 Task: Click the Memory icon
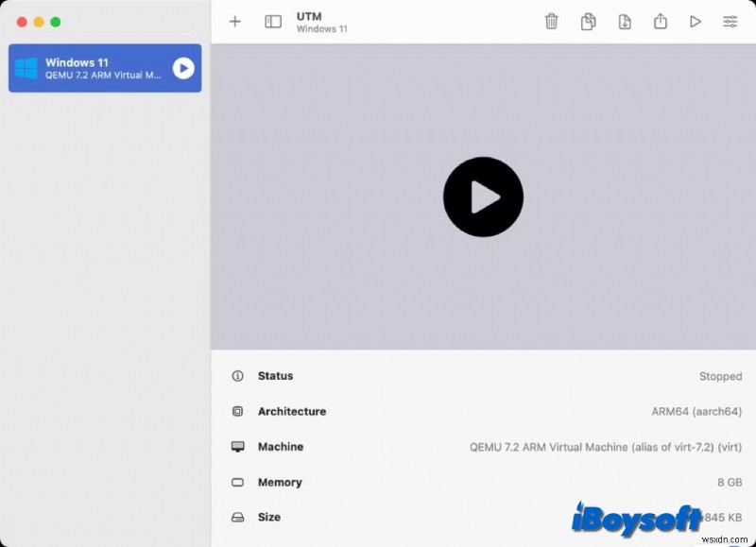[237, 482]
